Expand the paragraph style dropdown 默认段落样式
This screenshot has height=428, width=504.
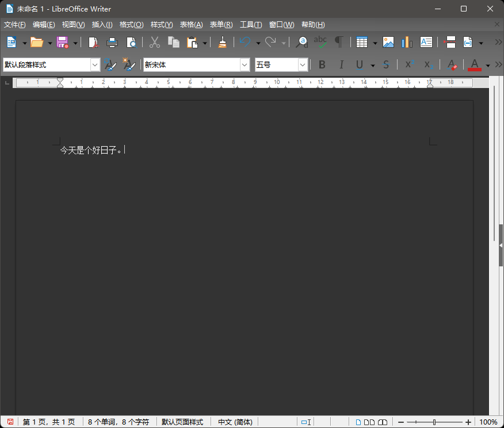pos(96,65)
